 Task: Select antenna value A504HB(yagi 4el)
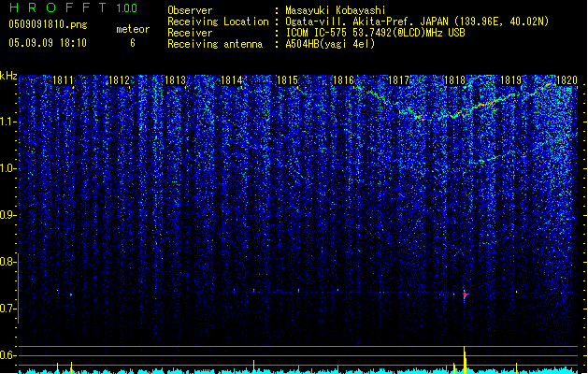pos(330,44)
